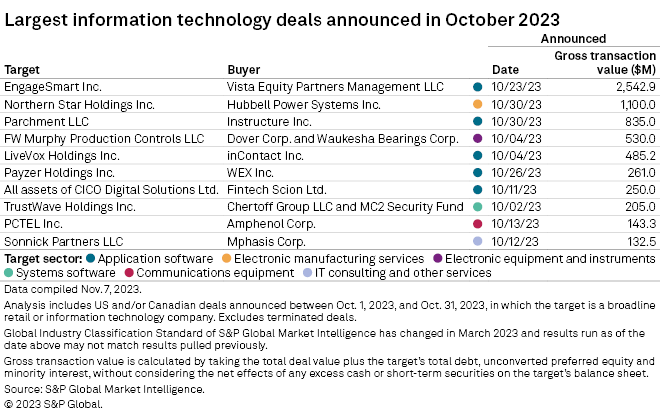Click the Target column header

(23, 70)
